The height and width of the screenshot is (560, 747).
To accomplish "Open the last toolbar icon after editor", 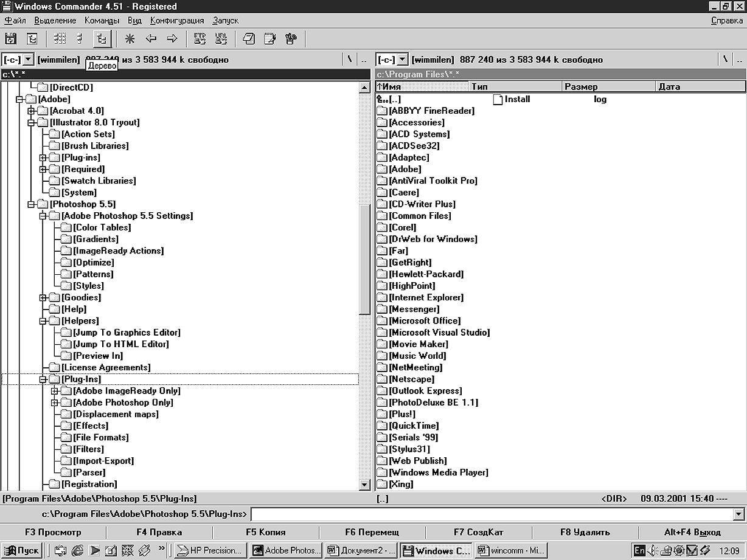I will [291, 39].
